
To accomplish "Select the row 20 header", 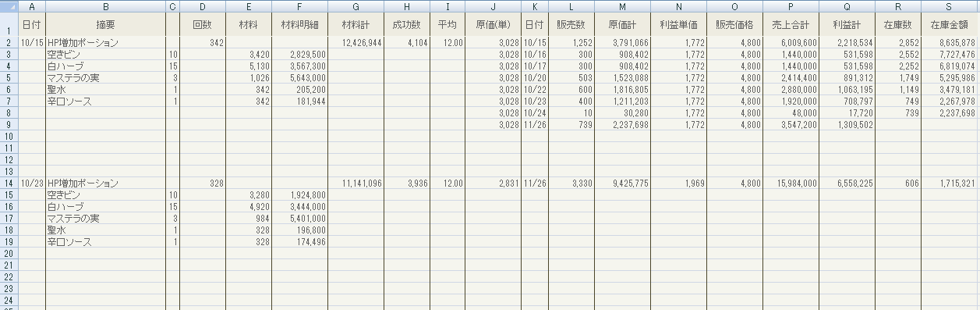I will point(9,253).
